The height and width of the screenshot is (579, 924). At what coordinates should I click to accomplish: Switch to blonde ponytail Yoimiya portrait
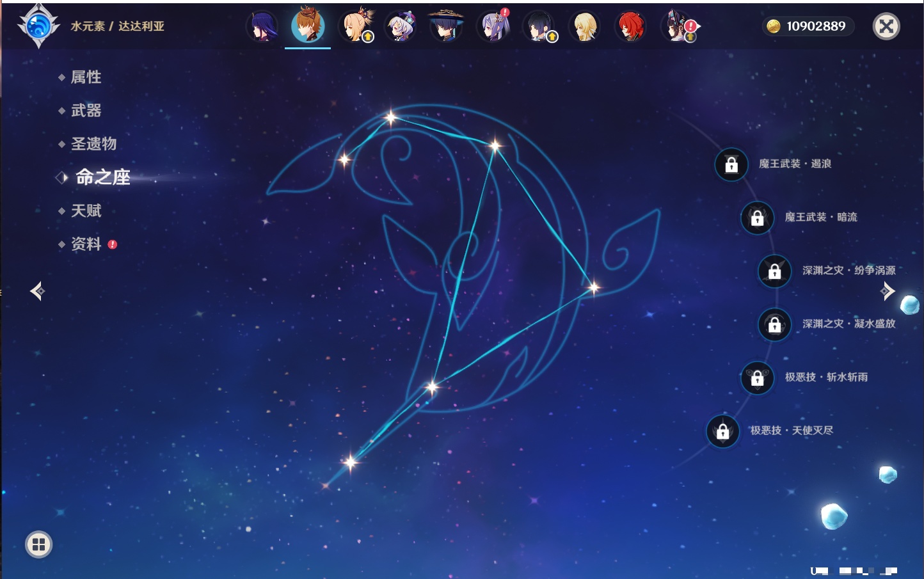click(354, 27)
